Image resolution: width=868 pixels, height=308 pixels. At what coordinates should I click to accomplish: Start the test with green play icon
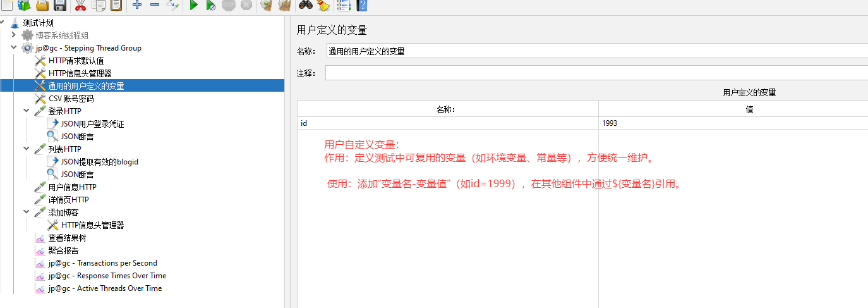pyautogui.click(x=194, y=6)
